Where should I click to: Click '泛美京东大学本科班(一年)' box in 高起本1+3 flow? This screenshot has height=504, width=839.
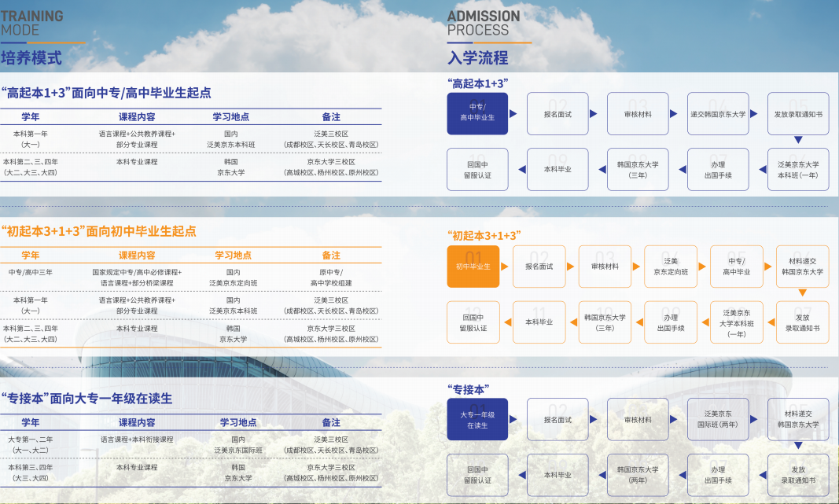click(798, 170)
